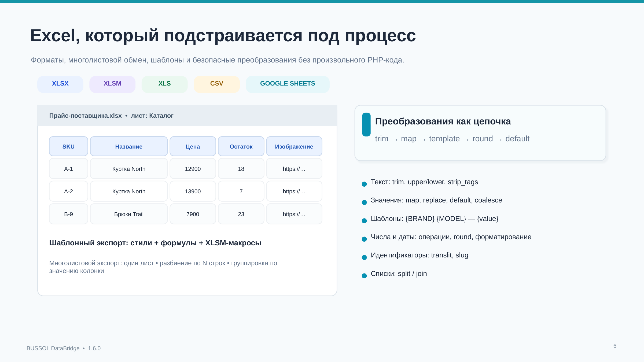Click the slide title Excel, который подстраивается

tap(223, 36)
